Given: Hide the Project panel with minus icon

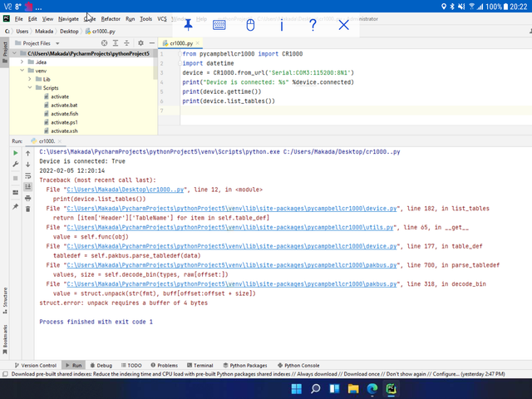Looking at the screenshot, I should (152, 43).
